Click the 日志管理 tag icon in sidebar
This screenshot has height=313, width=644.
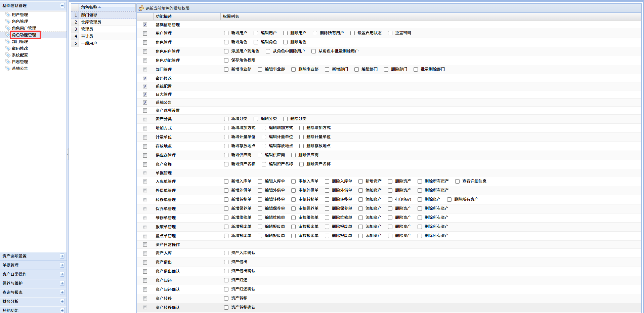point(8,62)
